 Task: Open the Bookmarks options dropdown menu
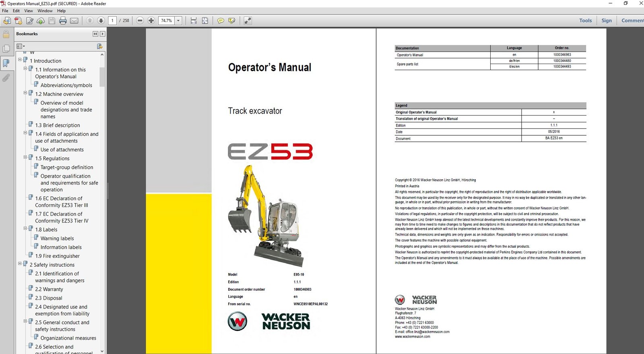(21, 46)
